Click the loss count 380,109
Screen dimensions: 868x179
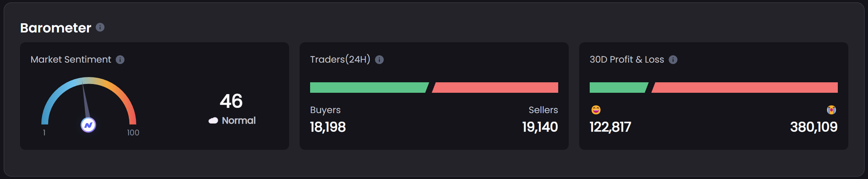coord(814,127)
